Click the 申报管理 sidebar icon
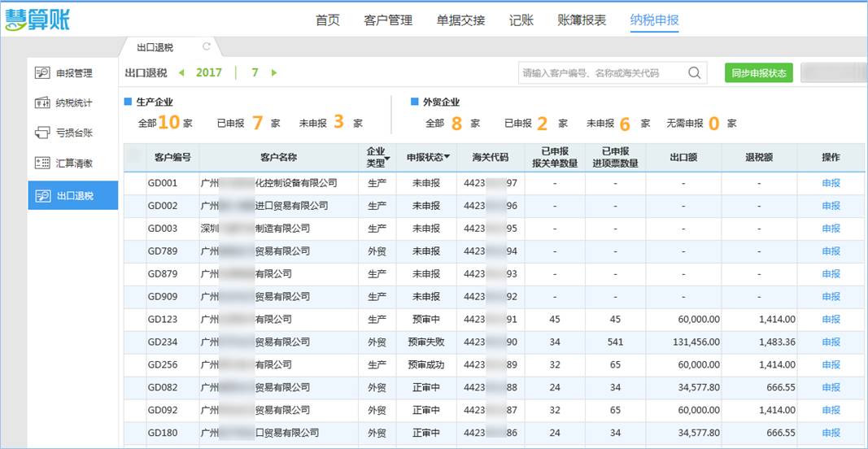This screenshot has height=449, width=868. [43, 73]
